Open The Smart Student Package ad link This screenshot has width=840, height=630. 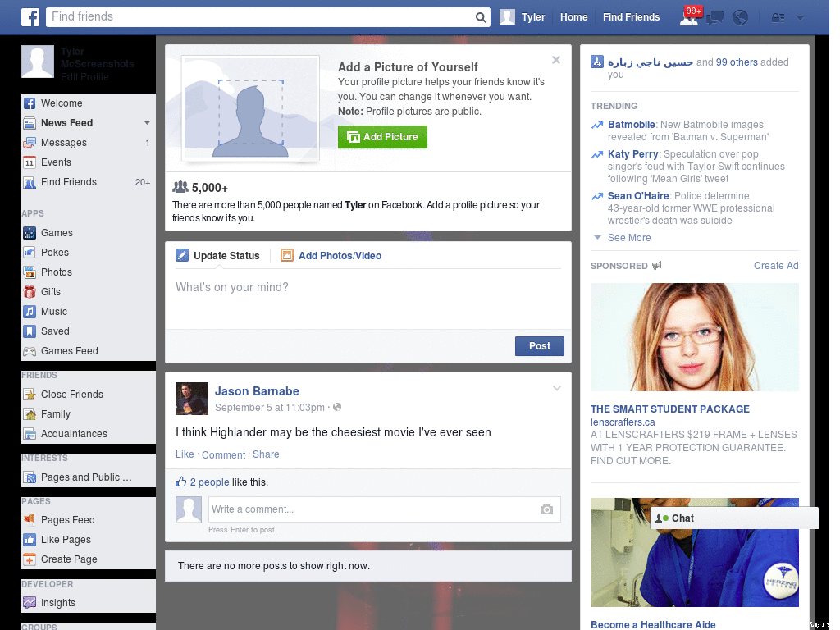click(669, 409)
